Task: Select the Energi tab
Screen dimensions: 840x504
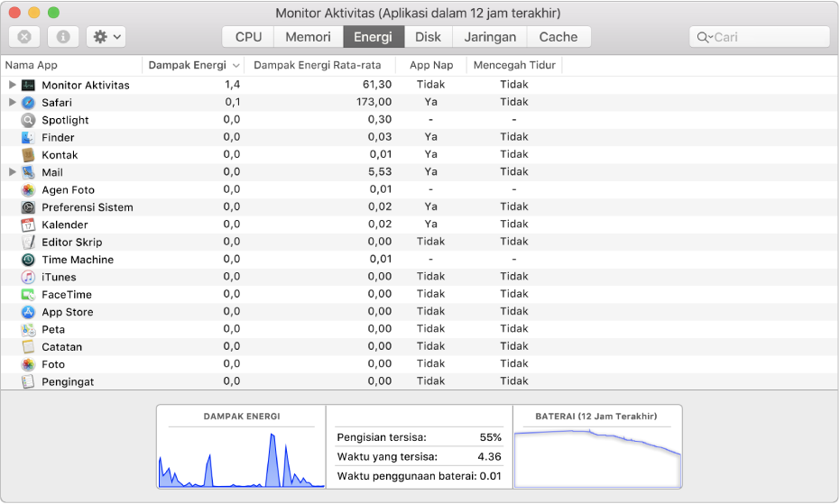Action: [x=374, y=37]
